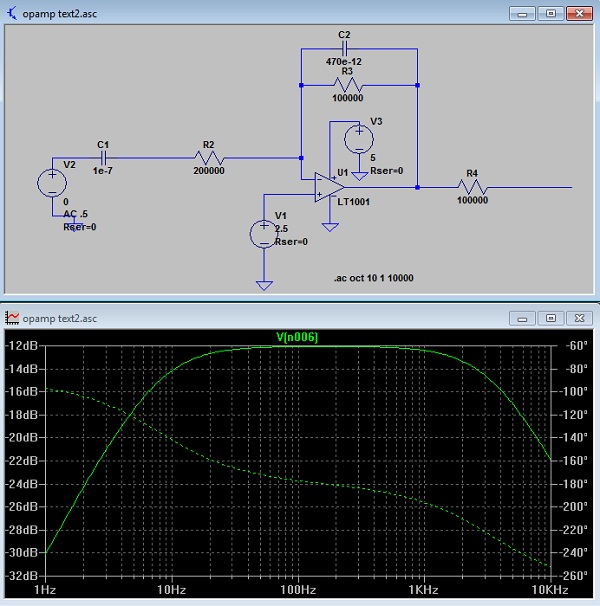Click supply voltage source V3 symbol
Screen dimensions: 600x606
click(x=358, y=137)
